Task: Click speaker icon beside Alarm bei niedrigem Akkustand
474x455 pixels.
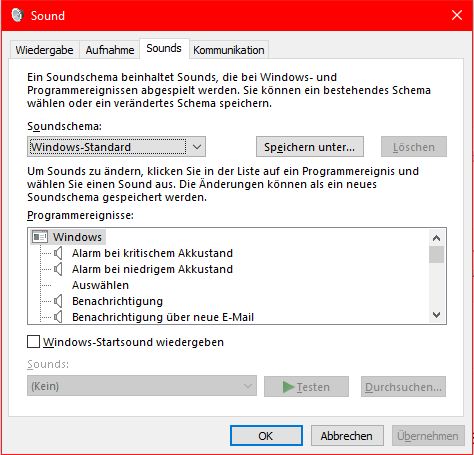Action: (x=58, y=269)
